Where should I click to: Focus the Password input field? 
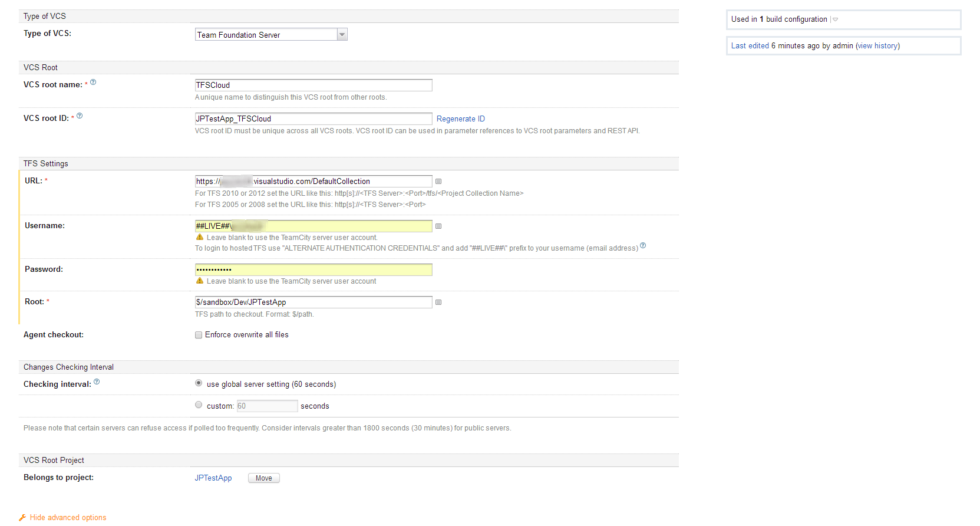(314, 270)
